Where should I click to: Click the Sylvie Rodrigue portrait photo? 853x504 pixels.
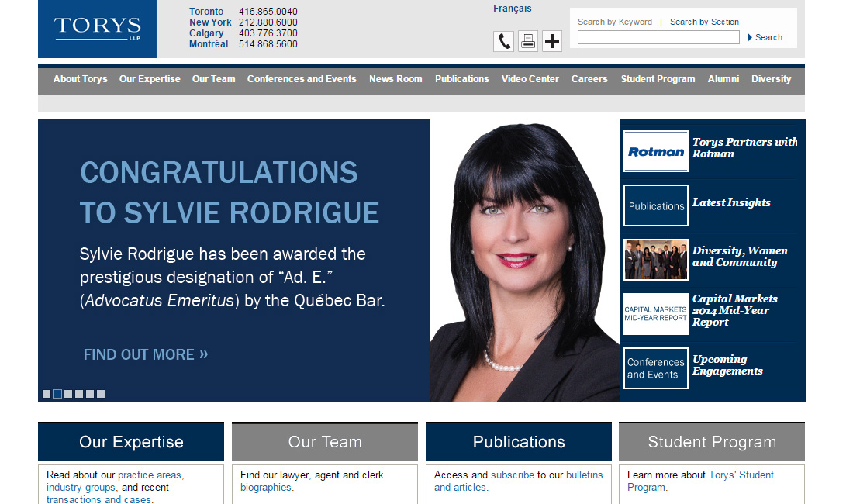[524, 261]
